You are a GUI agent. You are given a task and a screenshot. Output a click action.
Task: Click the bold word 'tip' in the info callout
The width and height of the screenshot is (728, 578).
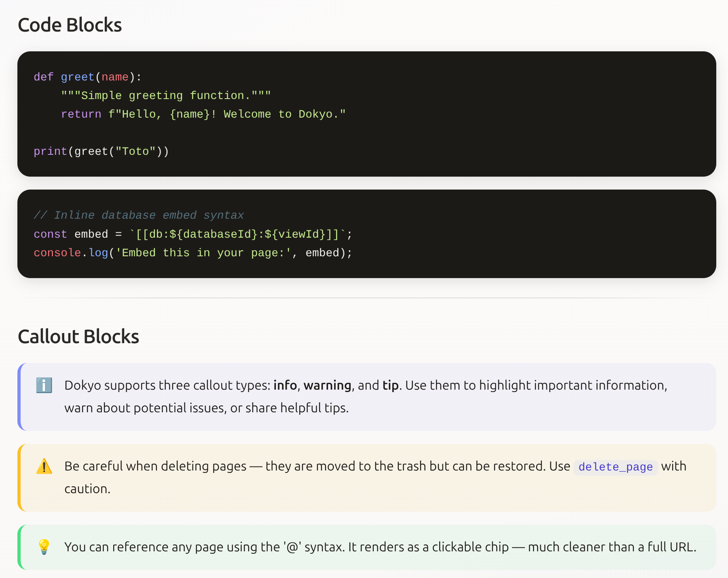click(x=391, y=385)
